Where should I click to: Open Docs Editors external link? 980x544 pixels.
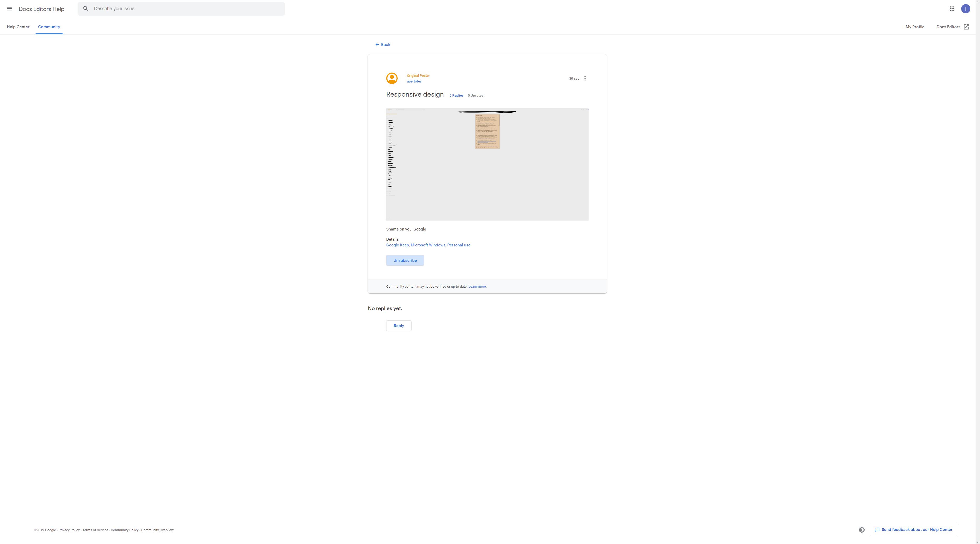(x=953, y=27)
